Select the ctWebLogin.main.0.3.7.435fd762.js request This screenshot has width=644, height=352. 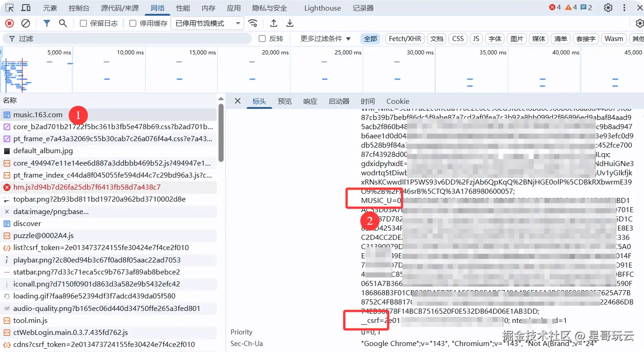pos(108,333)
